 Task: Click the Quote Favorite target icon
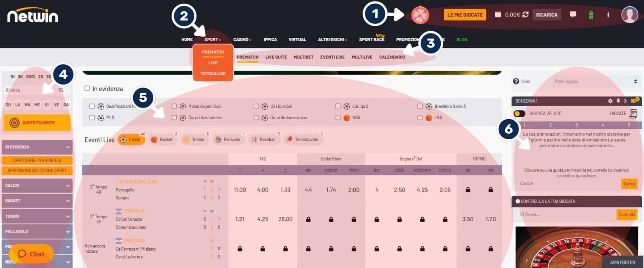pyautogui.click(x=14, y=122)
